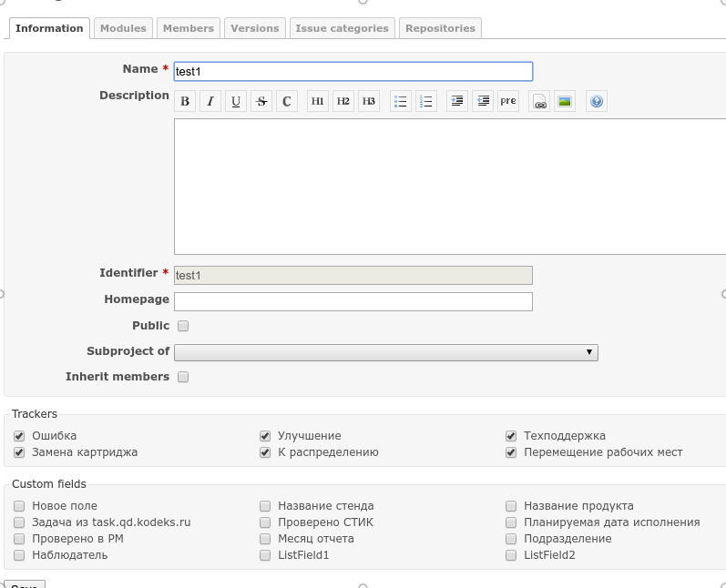Click the Homepage input field
The height and width of the screenshot is (588, 726).
tap(353, 301)
